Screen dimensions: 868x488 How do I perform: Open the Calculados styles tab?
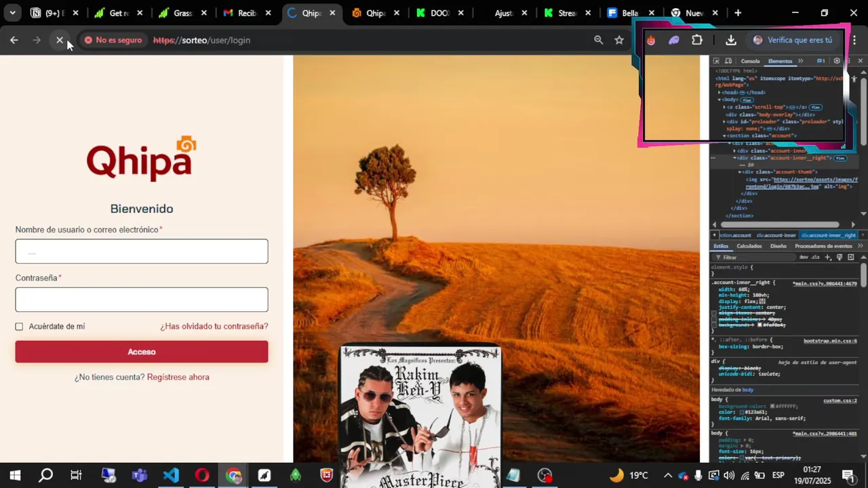749,246
